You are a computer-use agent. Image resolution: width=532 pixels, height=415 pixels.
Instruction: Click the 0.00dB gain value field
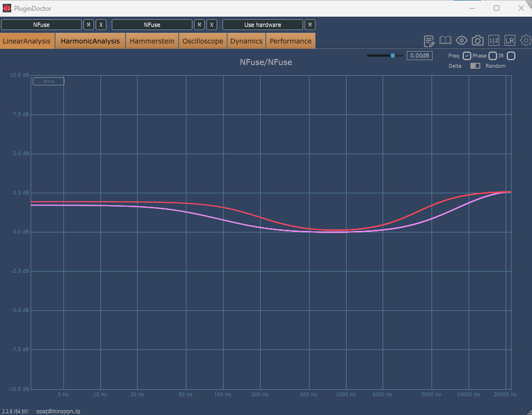pyautogui.click(x=419, y=56)
